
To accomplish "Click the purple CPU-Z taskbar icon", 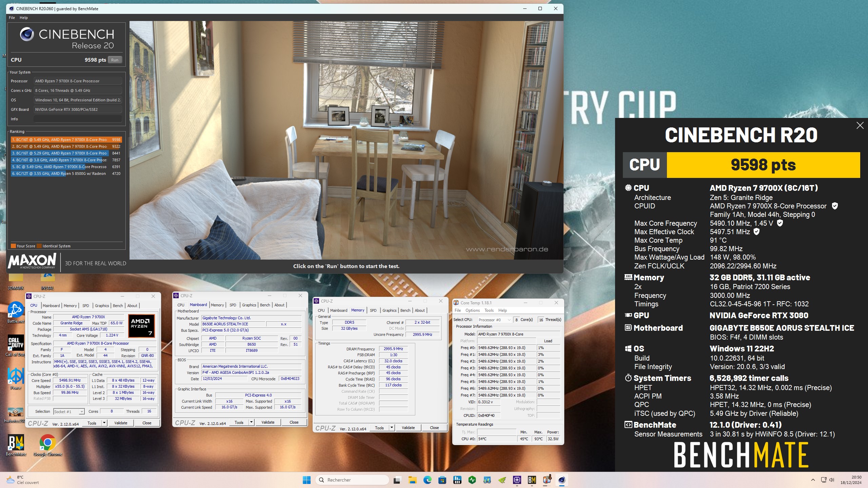I will pos(517,480).
